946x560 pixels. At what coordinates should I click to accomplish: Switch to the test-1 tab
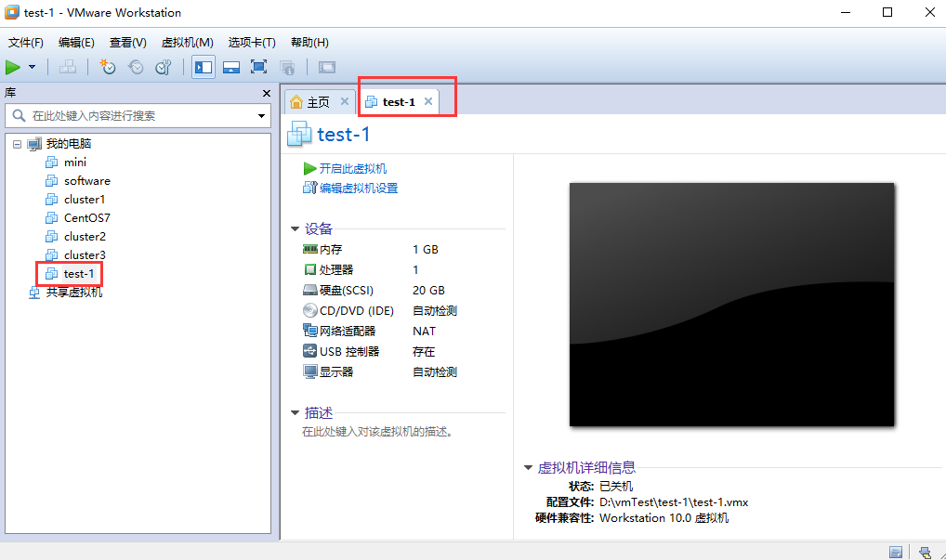tap(398, 102)
